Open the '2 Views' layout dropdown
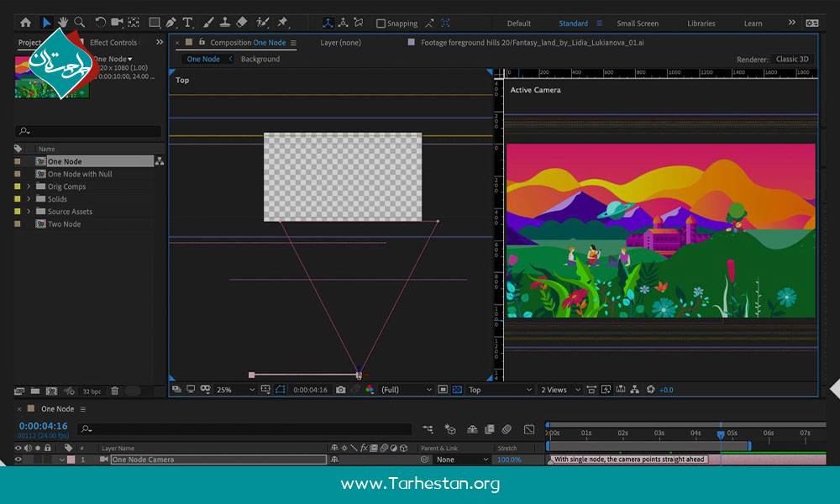This screenshot has width=840, height=504. tap(559, 390)
